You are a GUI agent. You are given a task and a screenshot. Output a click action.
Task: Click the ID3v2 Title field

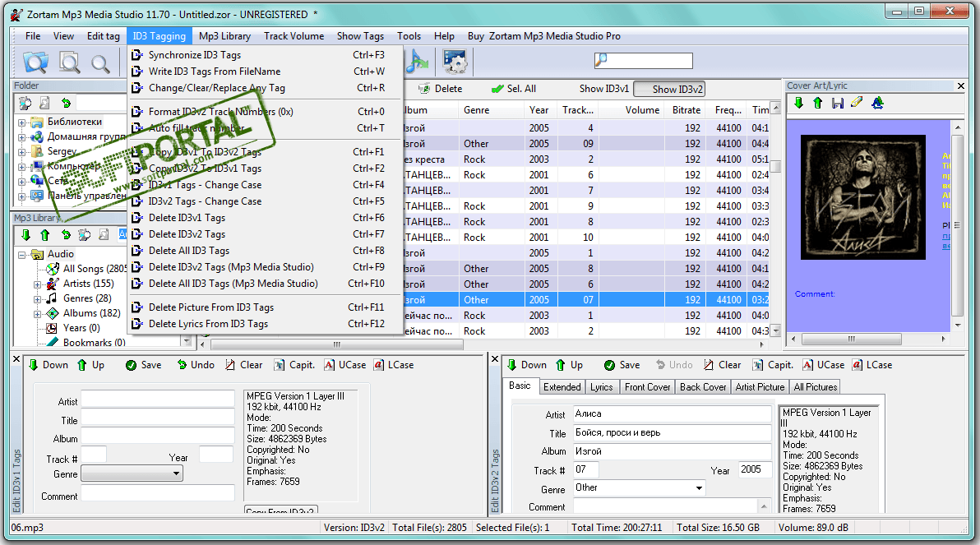(x=672, y=432)
